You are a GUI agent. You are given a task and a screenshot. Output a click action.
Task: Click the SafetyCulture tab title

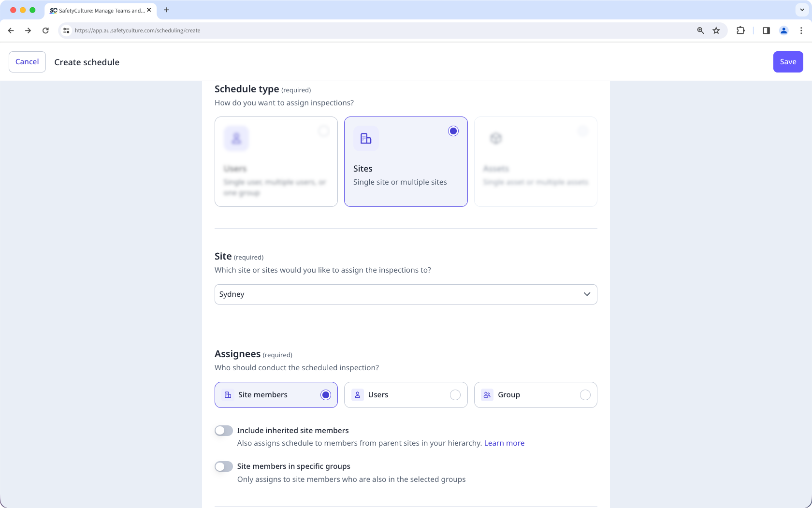point(102,11)
